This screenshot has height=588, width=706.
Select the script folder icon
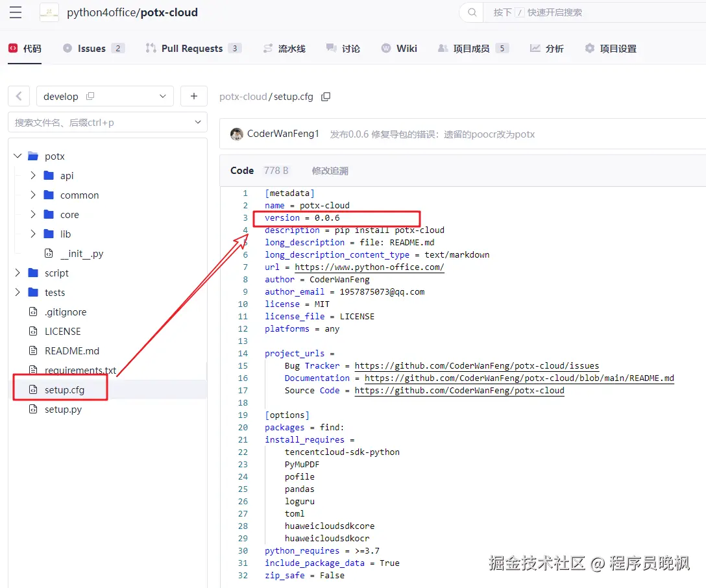click(33, 273)
